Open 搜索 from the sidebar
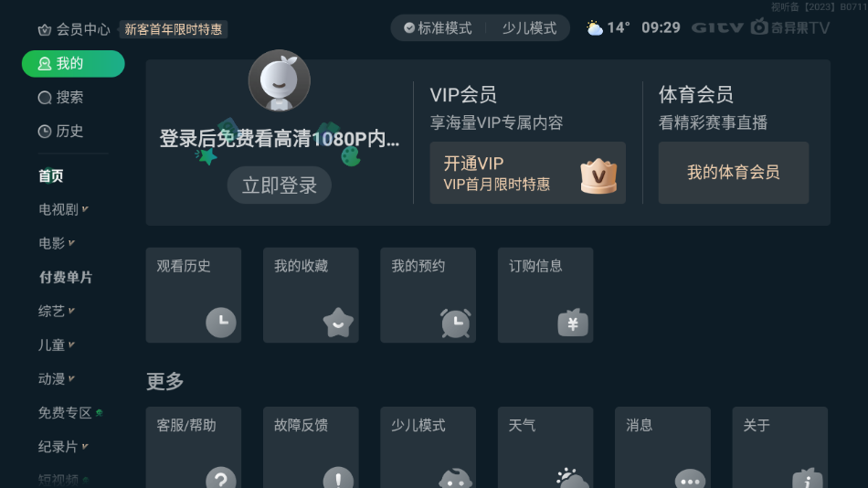Image resolution: width=868 pixels, height=488 pixels. (x=61, y=98)
